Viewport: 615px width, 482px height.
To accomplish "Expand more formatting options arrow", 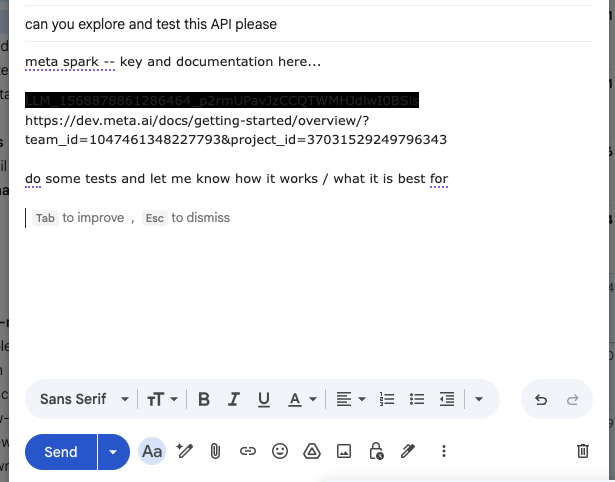I will point(479,399).
